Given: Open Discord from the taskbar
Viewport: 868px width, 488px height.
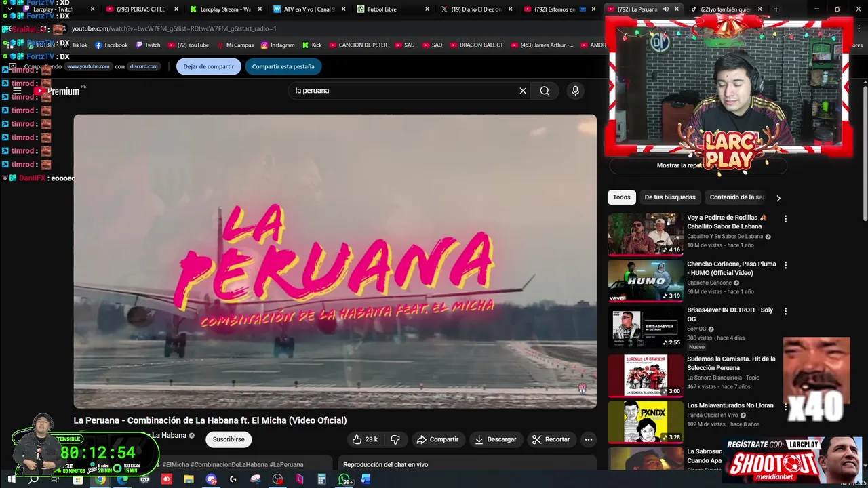Looking at the screenshot, I should pyautogui.click(x=211, y=480).
